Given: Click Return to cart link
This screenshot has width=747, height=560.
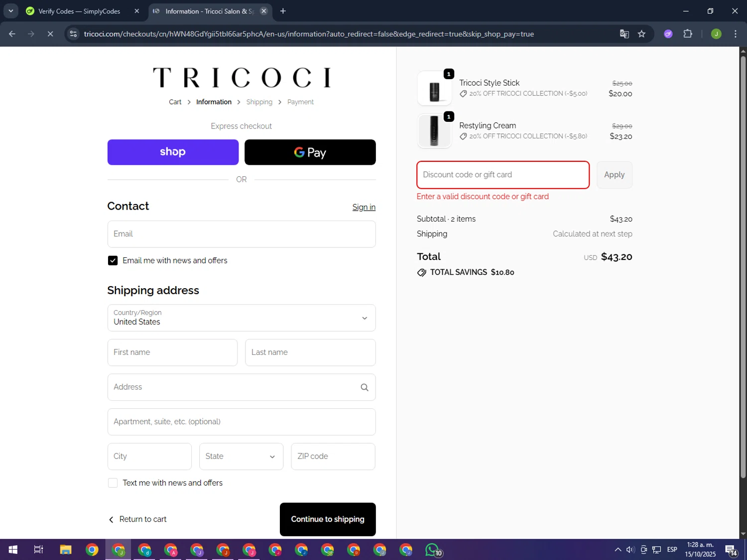Looking at the screenshot, I should [137, 519].
